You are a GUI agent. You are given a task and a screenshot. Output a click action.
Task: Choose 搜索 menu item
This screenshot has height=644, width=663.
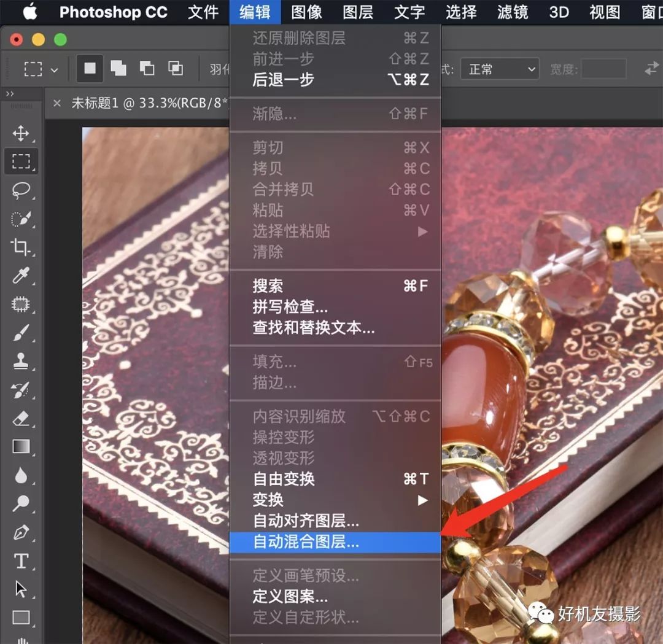pyautogui.click(x=335, y=286)
